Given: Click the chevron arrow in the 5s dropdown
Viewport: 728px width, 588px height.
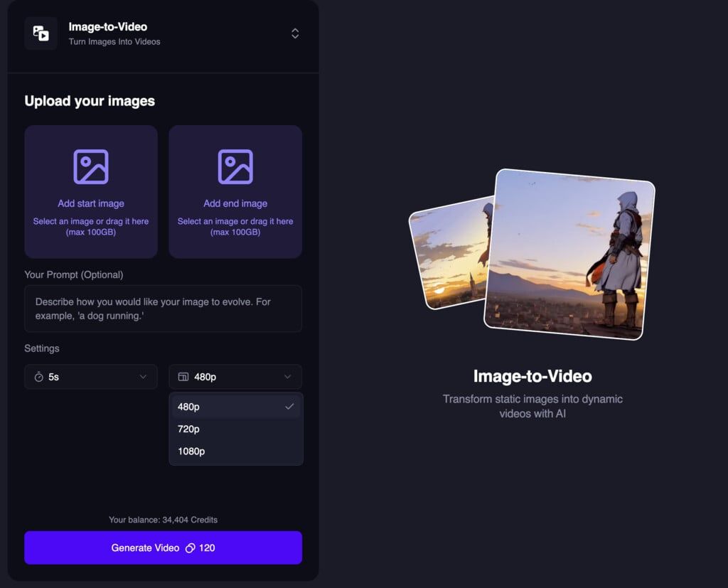Looking at the screenshot, I should [x=143, y=377].
